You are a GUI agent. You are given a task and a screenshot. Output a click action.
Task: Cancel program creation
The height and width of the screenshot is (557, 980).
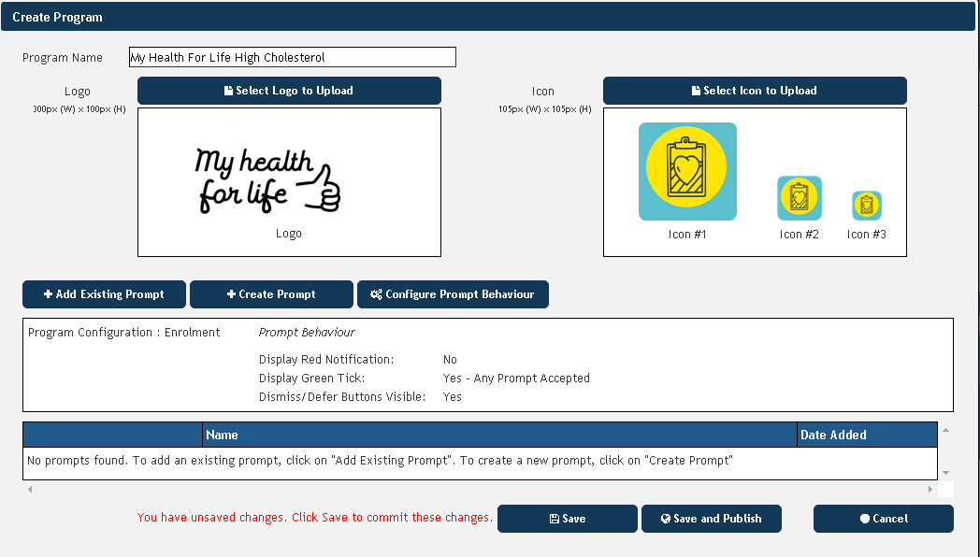(x=884, y=519)
